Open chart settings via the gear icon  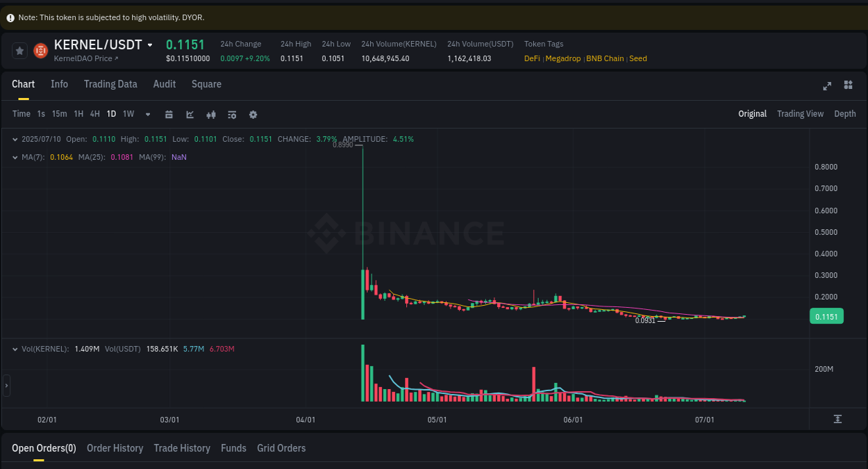[x=253, y=114]
